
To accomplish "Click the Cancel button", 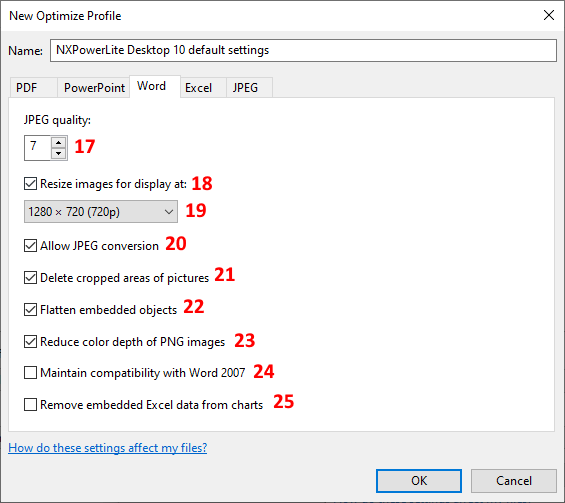I will (514, 481).
